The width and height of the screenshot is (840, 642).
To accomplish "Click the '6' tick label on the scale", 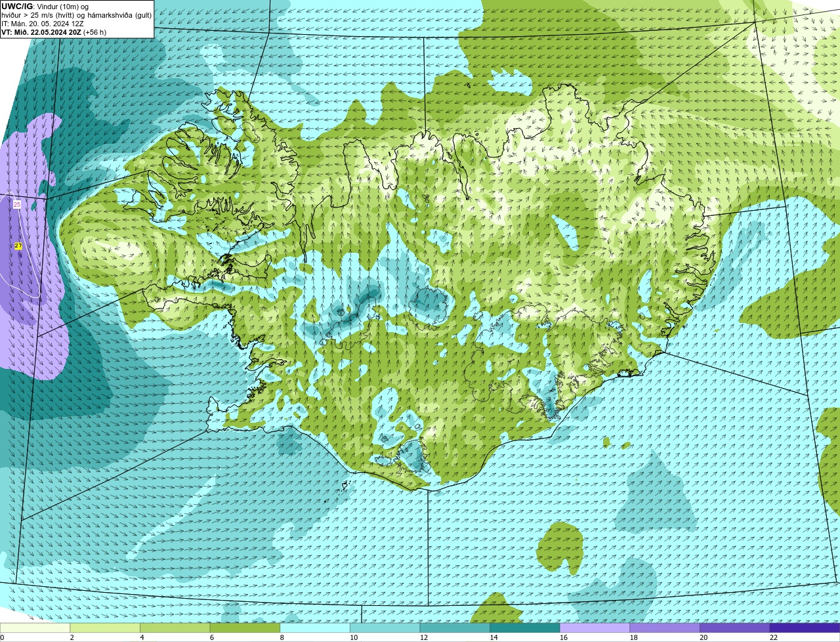I will pos(212,637).
